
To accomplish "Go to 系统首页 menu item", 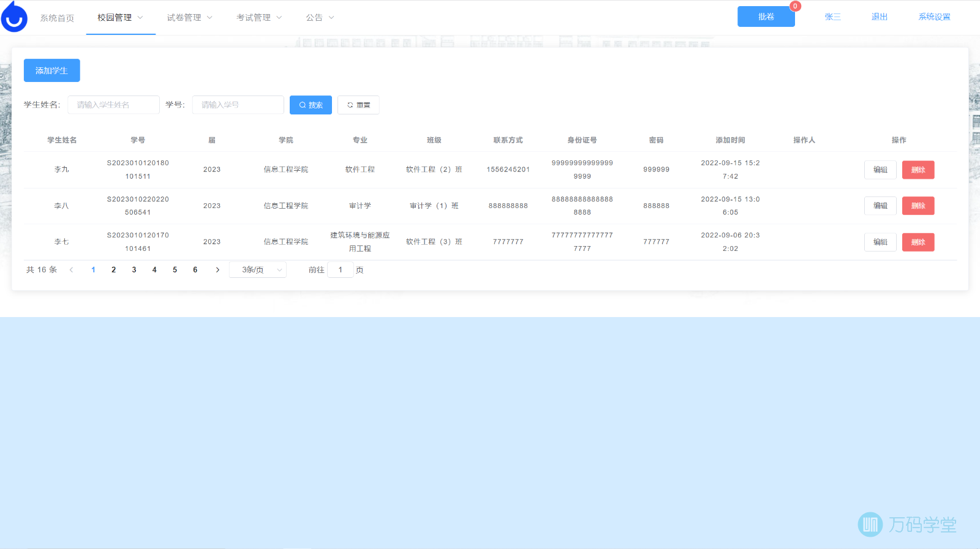I will click(57, 18).
